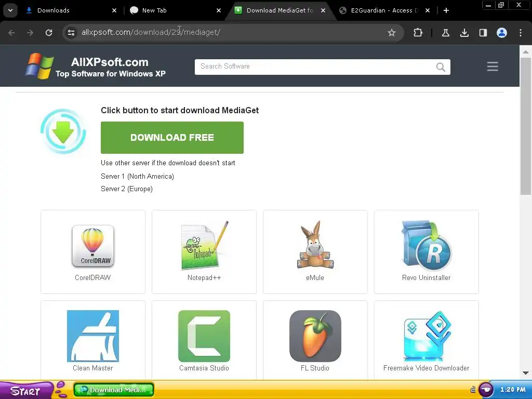The width and height of the screenshot is (532, 399).
Task: Click the page scrollbar thumb
Action: pyautogui.click(x=526, y=126)
